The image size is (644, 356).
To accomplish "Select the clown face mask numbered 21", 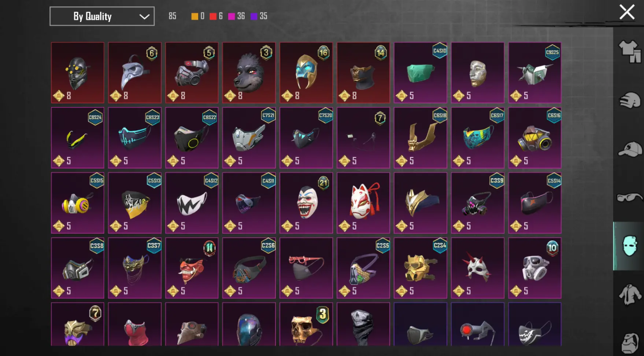I will 306,203.
